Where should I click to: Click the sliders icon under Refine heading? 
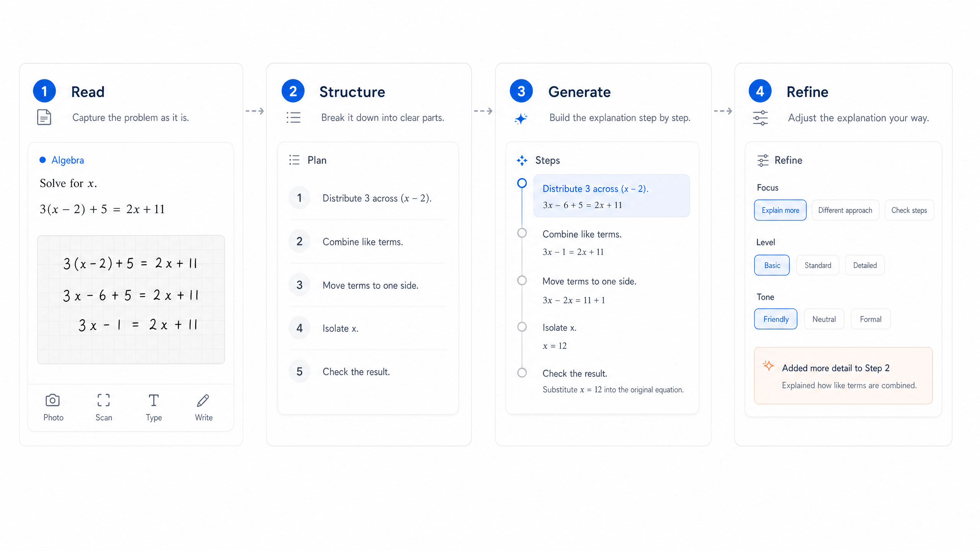pos(760,118)
